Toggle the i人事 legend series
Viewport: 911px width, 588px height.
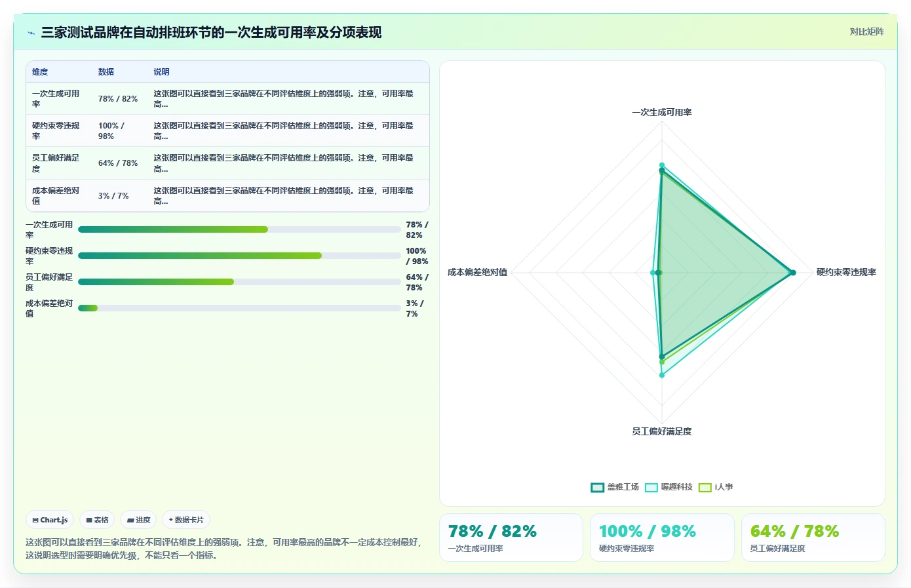click(716, 487)
